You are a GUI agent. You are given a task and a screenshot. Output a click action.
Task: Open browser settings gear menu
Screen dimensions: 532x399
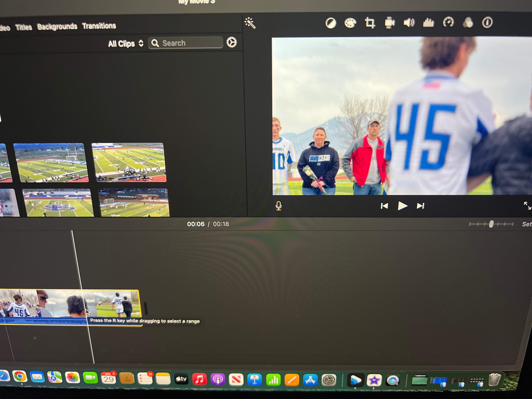coord(231,43)
